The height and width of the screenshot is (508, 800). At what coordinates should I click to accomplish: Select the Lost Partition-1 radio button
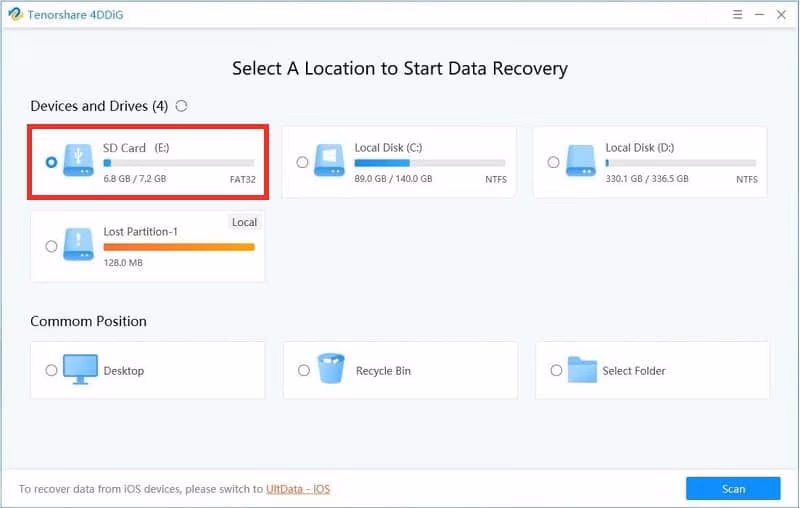pyautogui.click(x=51, y=246)
